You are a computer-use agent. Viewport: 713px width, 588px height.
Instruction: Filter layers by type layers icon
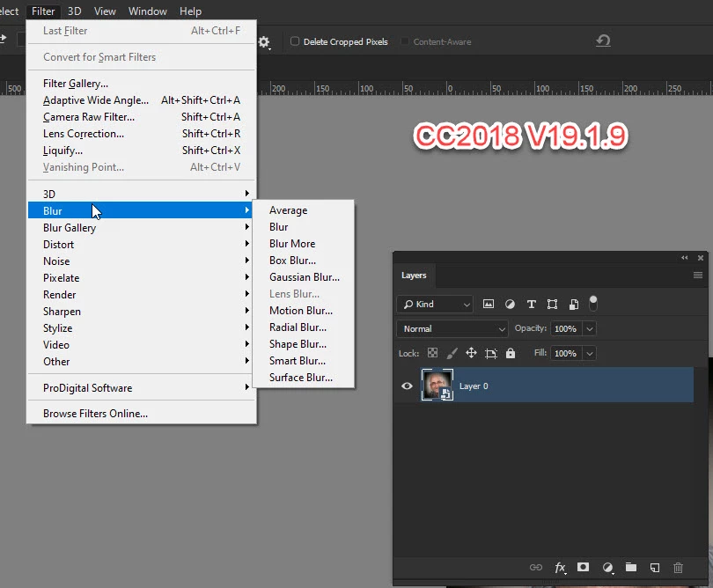pyautogui.click(x=531, y=304)
